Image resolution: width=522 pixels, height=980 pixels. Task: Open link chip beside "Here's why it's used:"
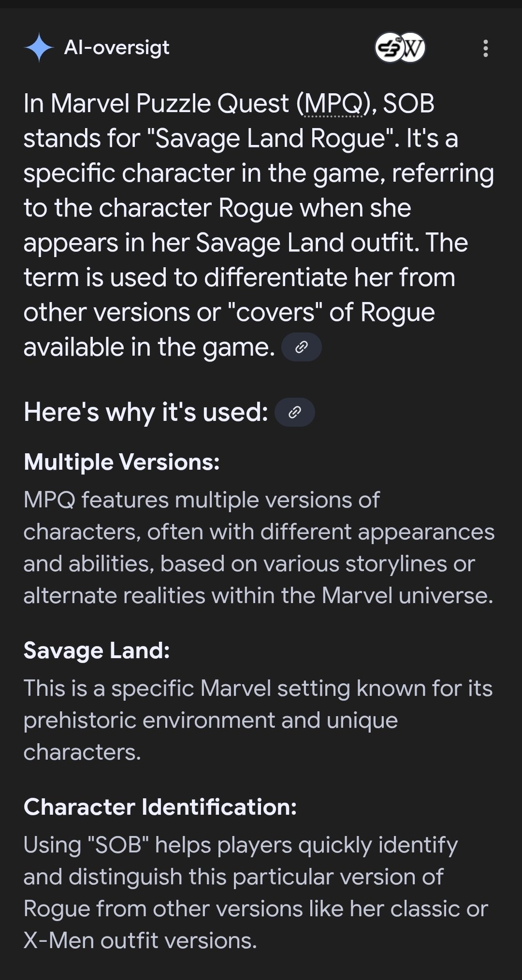click(x=294, y=412)
